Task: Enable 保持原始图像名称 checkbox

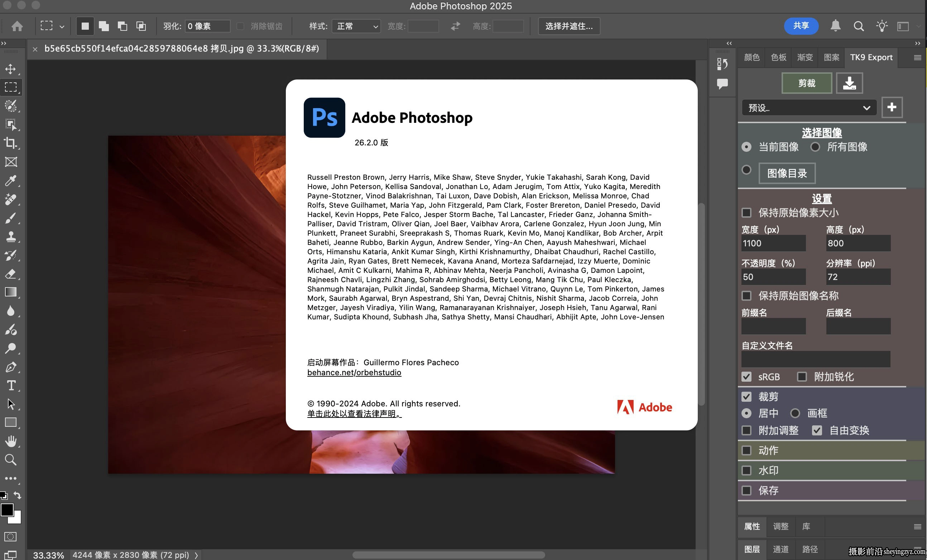Action: click(746, 296)
